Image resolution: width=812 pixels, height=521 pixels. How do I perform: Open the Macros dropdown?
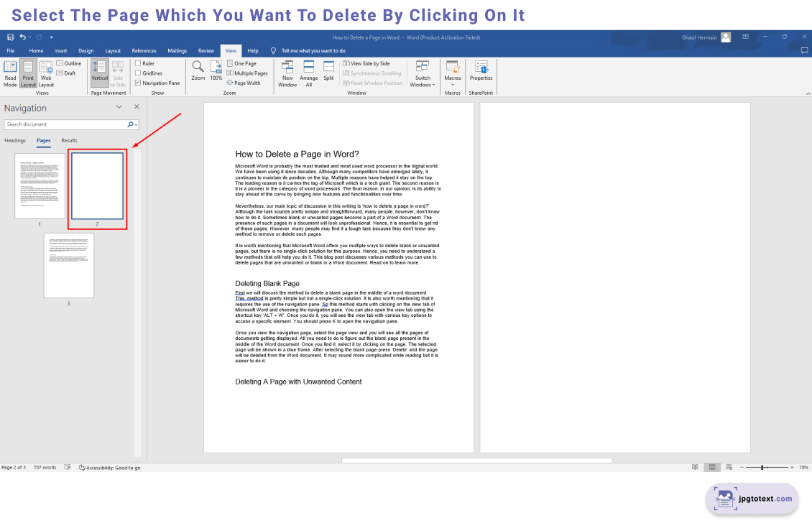[453, 73]
